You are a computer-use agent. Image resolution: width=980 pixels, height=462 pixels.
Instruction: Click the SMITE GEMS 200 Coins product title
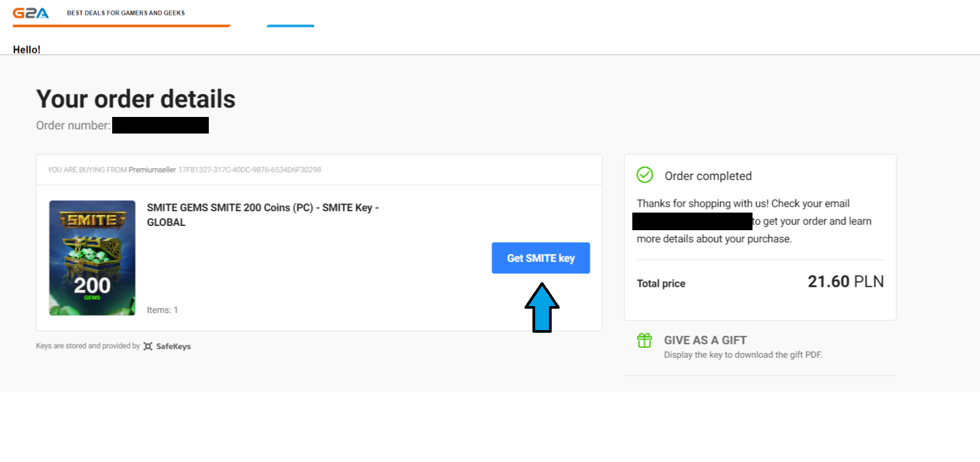(262, 215)
